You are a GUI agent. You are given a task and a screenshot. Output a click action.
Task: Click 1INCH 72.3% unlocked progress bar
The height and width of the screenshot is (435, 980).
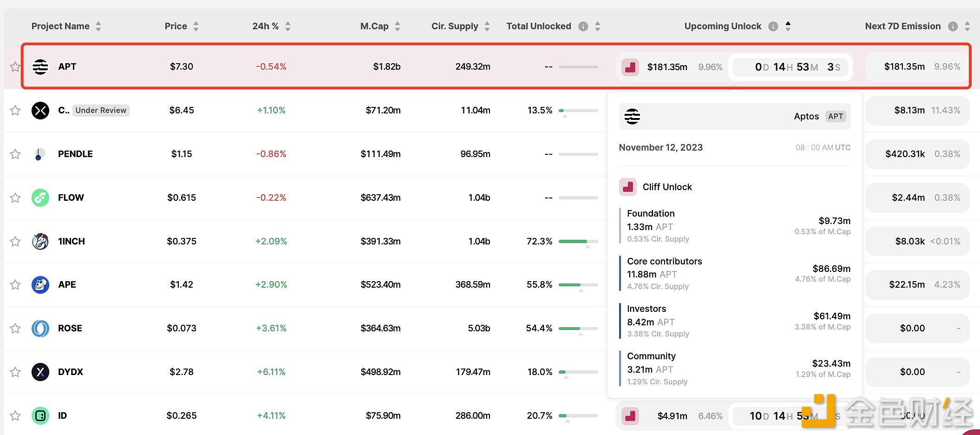[578, 242]
